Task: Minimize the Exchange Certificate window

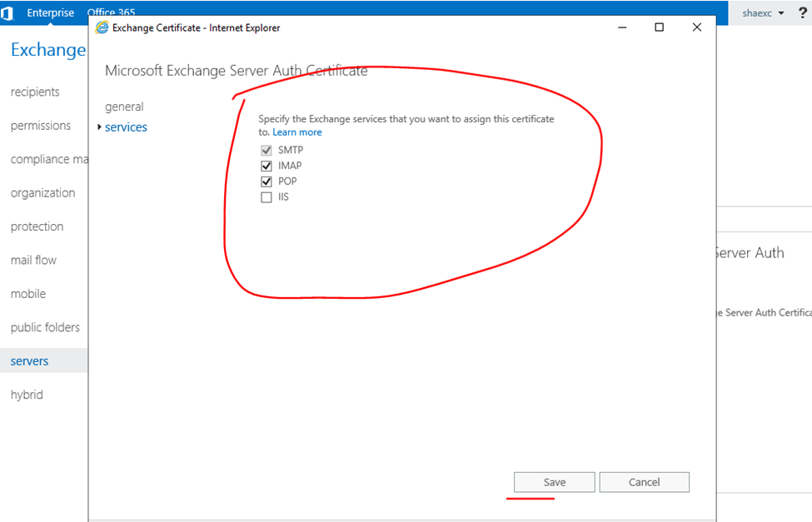Action: point(621,27)
